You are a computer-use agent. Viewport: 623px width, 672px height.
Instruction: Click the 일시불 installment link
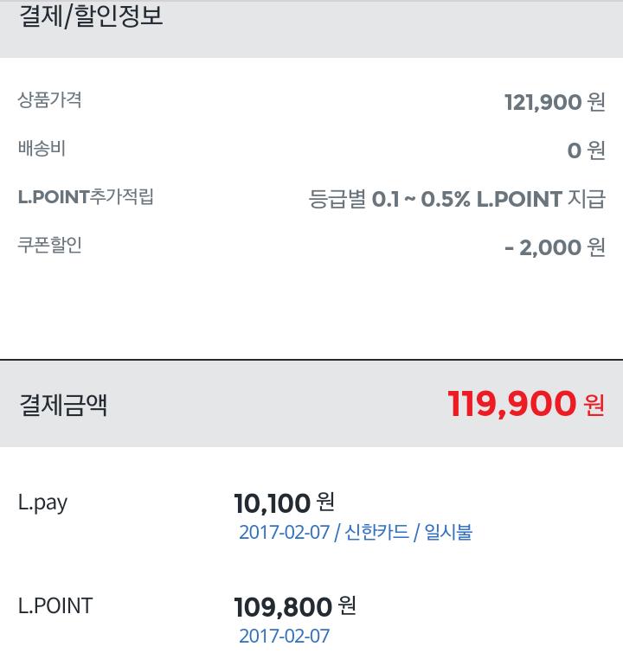[x=448, y=532]
